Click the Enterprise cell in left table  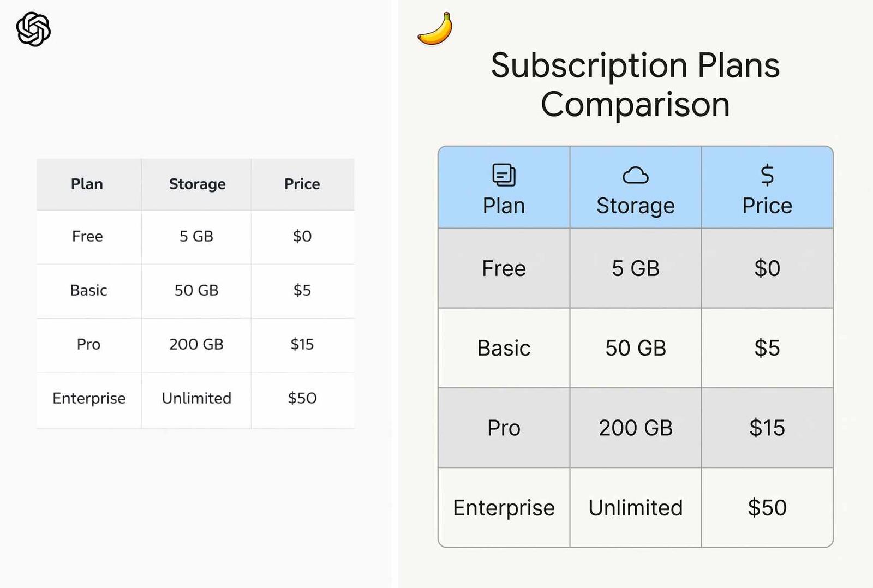(x=89, y=398)
